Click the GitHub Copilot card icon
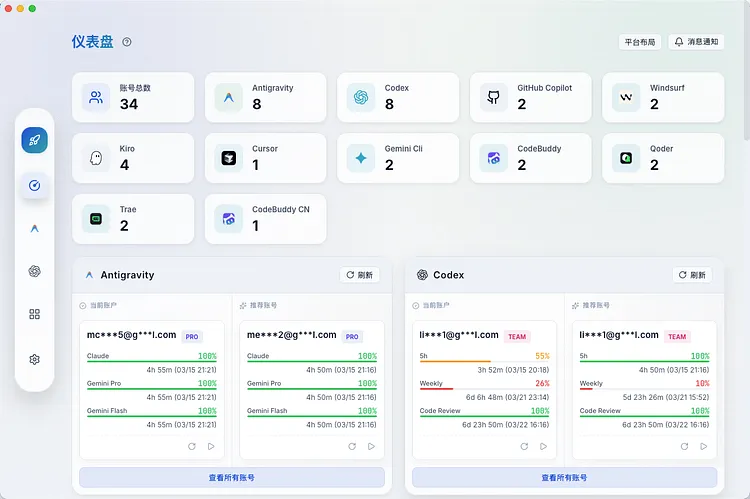 pos(494,97)
